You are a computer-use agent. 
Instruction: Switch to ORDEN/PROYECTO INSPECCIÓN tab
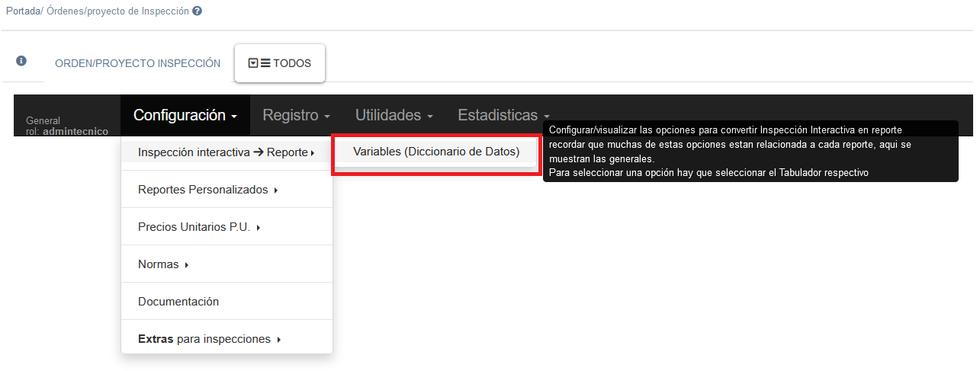click(137, 63)
